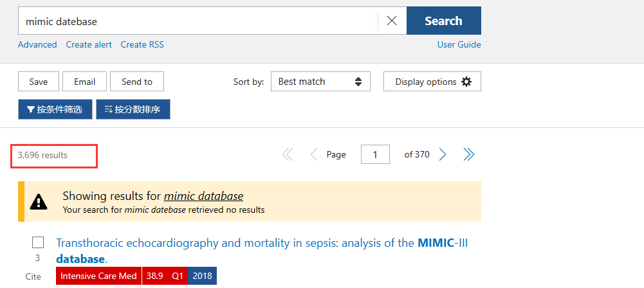The image size is (644, 288).
Task: Tick the checkbox for the first result
Action: coord(38,242)
